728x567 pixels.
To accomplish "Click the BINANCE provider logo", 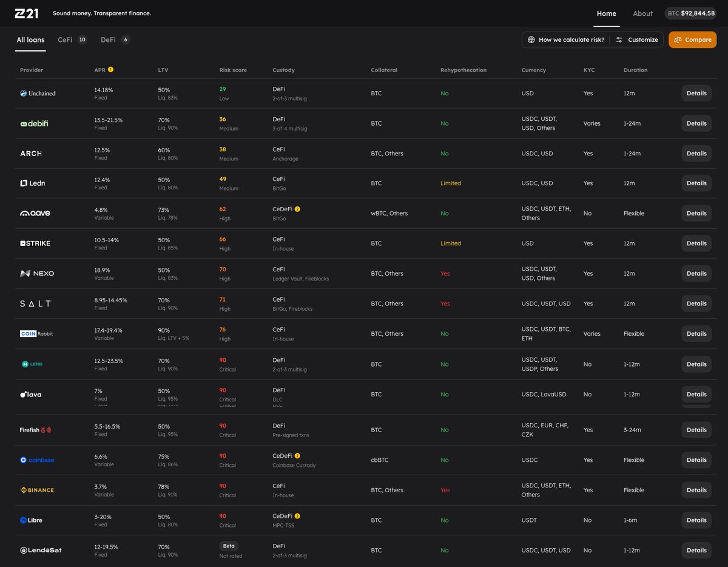I will pos(37,490).
